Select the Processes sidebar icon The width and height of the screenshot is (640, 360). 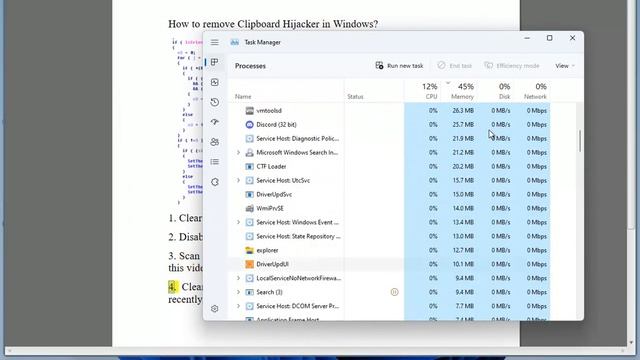215,62
